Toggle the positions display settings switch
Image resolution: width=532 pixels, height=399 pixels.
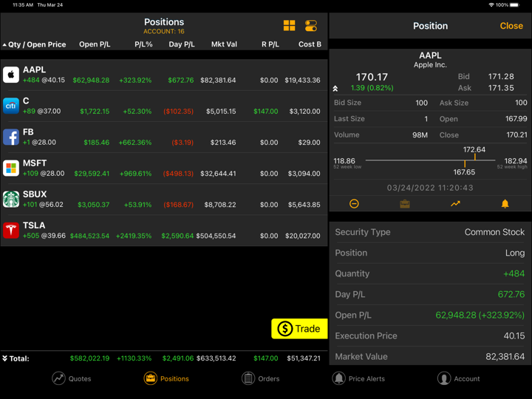tap(311, 26)
